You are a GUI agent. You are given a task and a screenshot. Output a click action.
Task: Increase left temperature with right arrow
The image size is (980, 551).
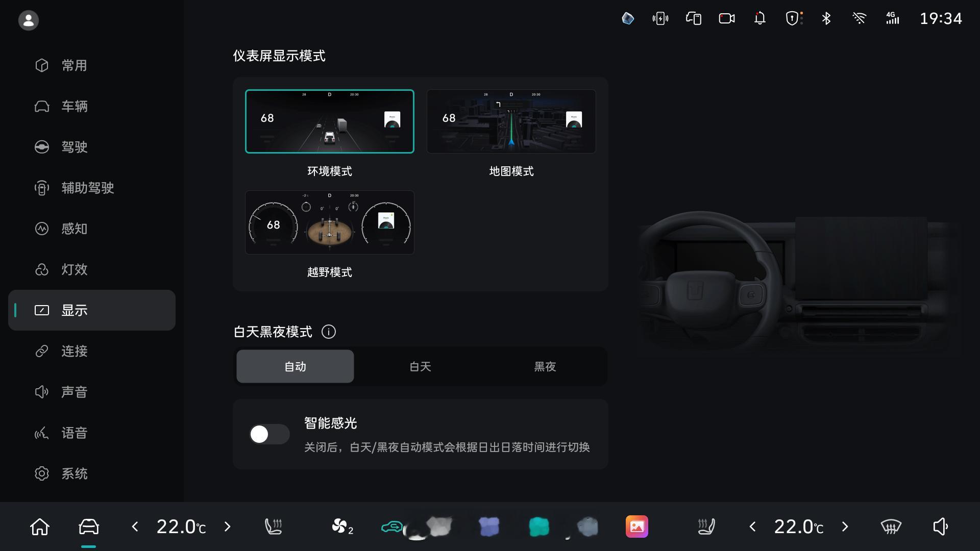pos(228,527)
